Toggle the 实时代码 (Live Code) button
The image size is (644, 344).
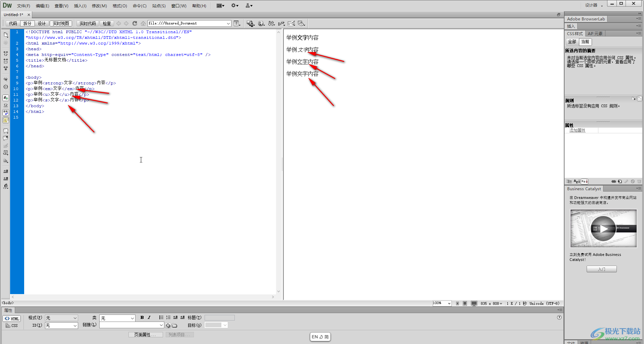[x=88, y=23]
